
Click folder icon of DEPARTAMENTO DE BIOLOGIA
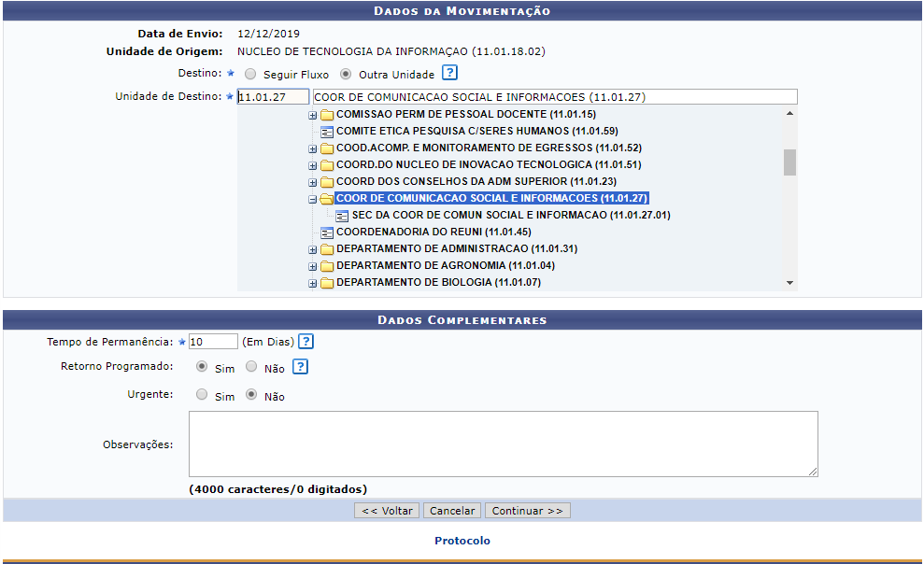tap(327, 283)
